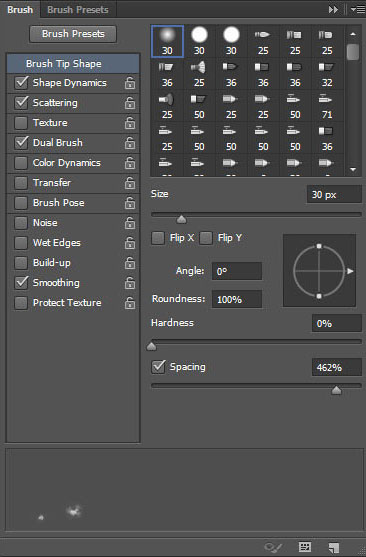
Task: Click the create new brush icon
Action: pos(334,547)
